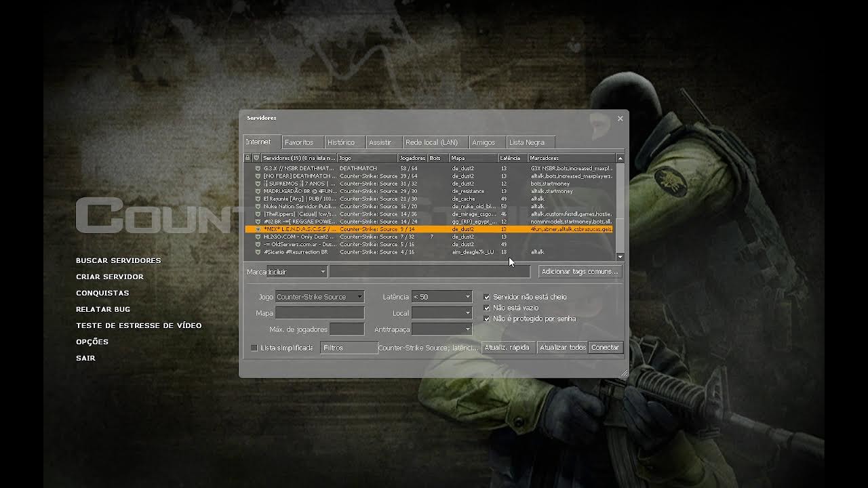Select 'TESTE DE ESTRESSE DE VÍDEO' menu item

tap(139, 325)
